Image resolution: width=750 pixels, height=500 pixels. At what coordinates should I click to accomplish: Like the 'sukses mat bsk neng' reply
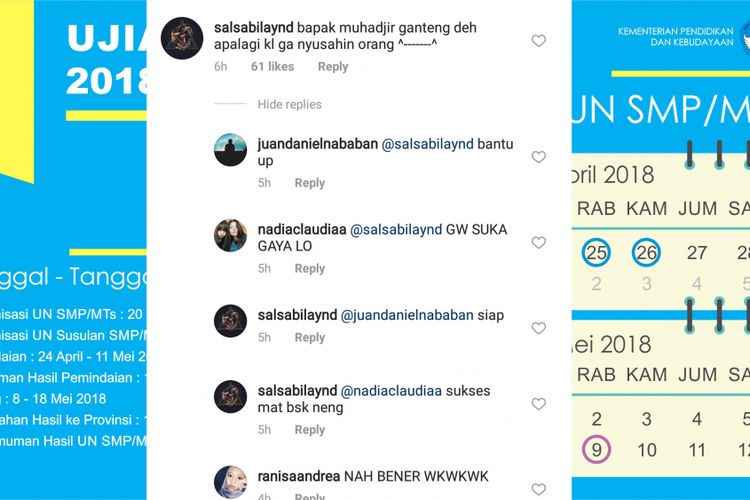(x=539, y=404)
